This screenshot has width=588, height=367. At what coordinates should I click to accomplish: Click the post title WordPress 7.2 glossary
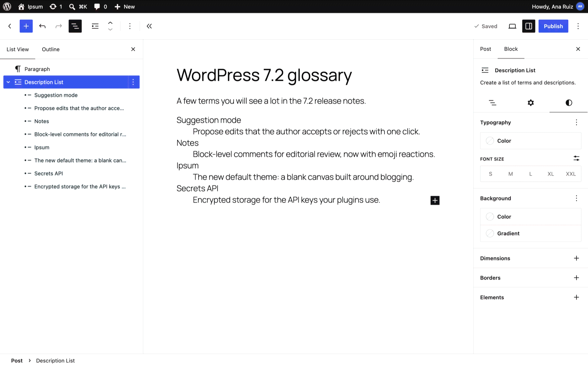(264, 75)
